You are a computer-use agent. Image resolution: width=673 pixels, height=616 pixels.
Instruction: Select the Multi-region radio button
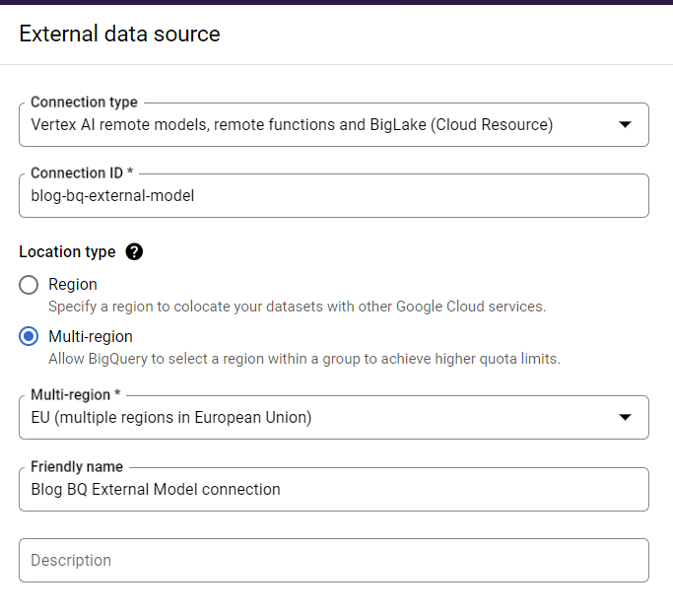pos(29,336)
